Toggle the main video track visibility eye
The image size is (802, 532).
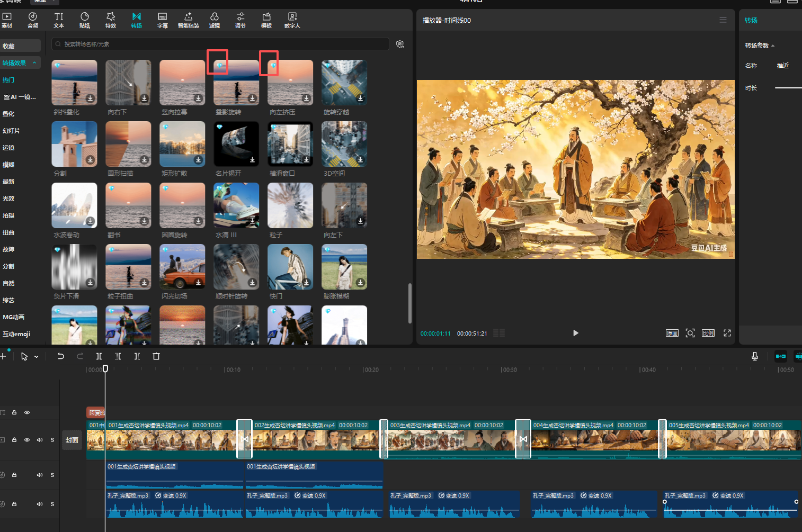27,440
